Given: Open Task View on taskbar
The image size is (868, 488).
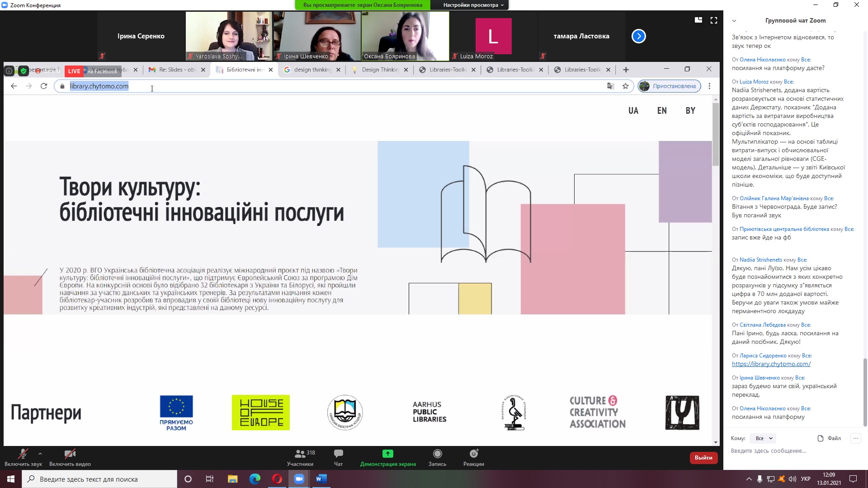Looking at the screenshot, I should coord(210,479).
